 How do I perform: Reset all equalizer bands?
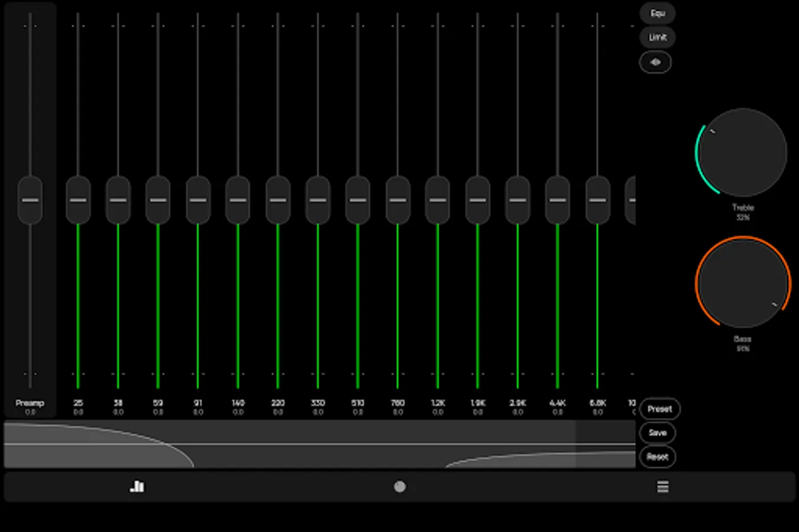point(658,457)
